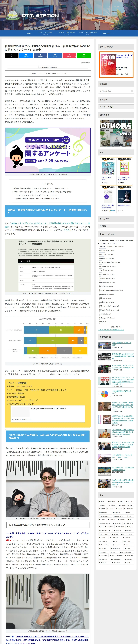Jump to TOC item 2 about Akira Sunset
The width and height of the screenshot is (138, 644).
click(x=43, y=192)
